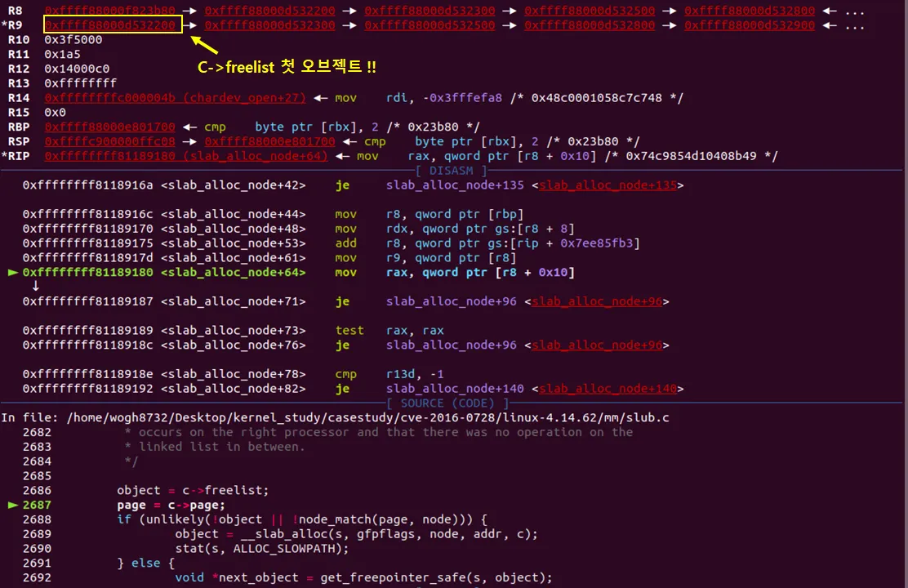Select line 2691 } else {
The height and width of the screenshot is (588, 908).
pyautogui.click(x=146, y=563)
